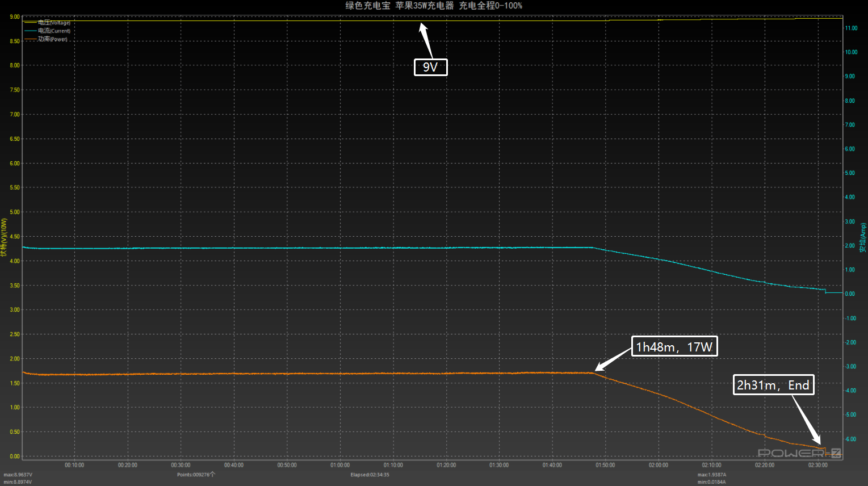The height and width of the screenshot is (486, 868).
Task: Click the 4.50 label on yellow voltage axis
Action: (x=14, y=237)
